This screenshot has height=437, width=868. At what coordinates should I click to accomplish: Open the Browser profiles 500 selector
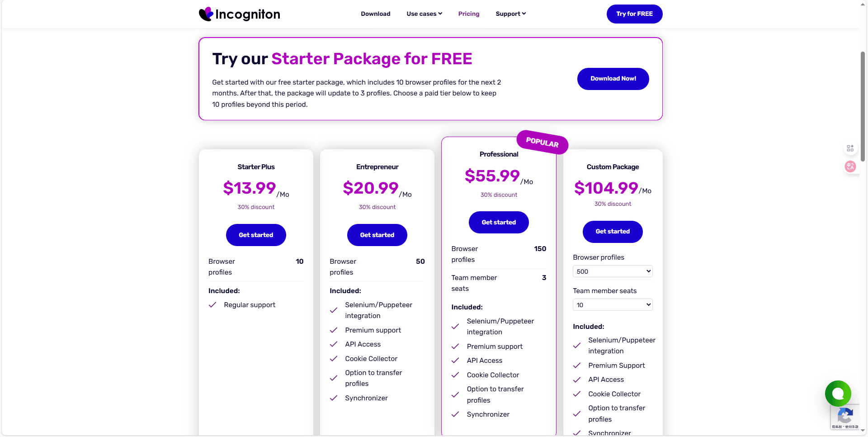click(613, 271)
